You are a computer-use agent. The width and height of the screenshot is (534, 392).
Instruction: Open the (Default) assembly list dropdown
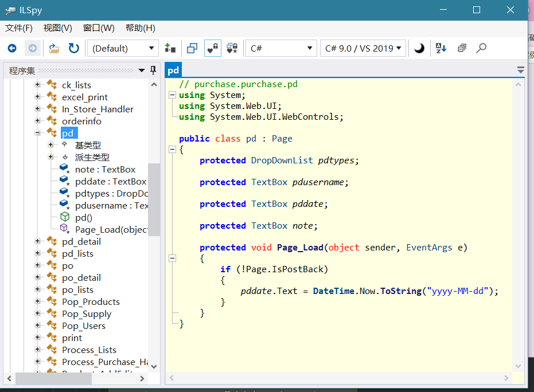[x=123, y=49]
